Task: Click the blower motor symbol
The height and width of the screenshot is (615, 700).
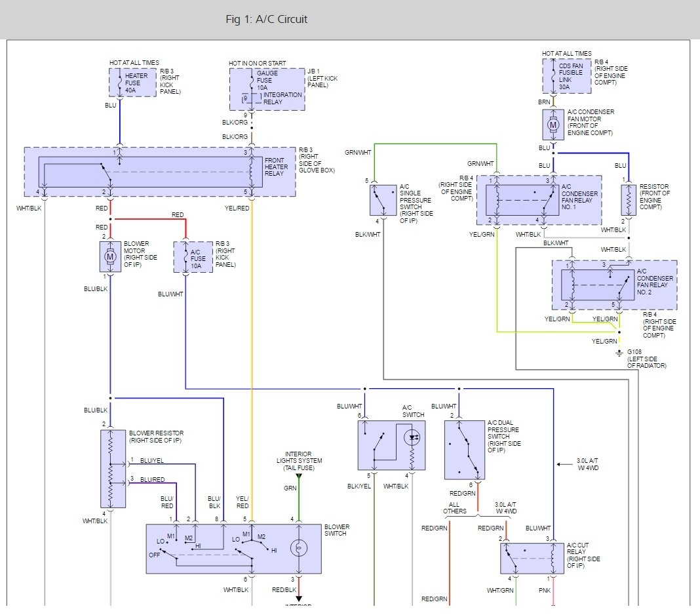Action: [110, 256]
